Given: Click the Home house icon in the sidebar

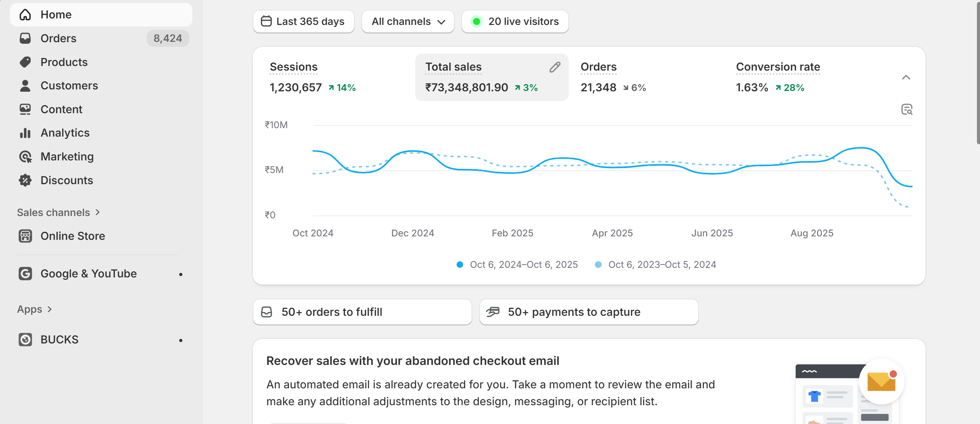Looking at the screenshot, I should (x=25, y=15).
